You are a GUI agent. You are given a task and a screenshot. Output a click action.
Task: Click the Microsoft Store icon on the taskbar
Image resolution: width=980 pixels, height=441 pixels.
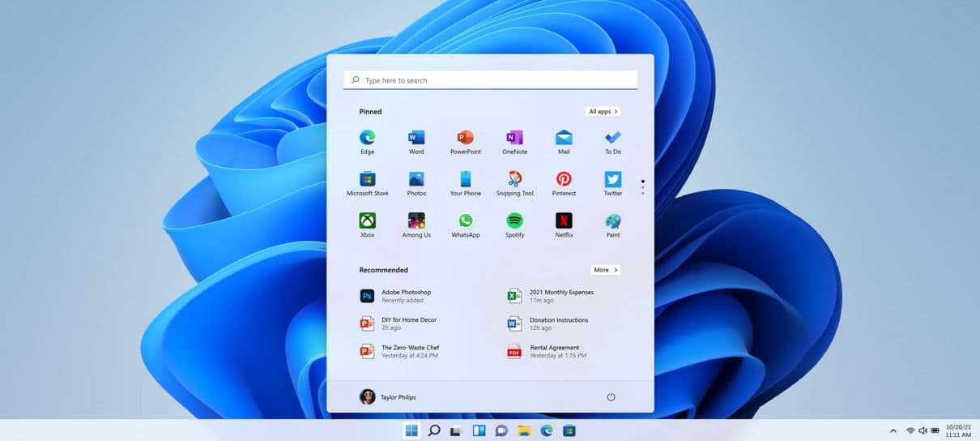click(x=569, y=430)
